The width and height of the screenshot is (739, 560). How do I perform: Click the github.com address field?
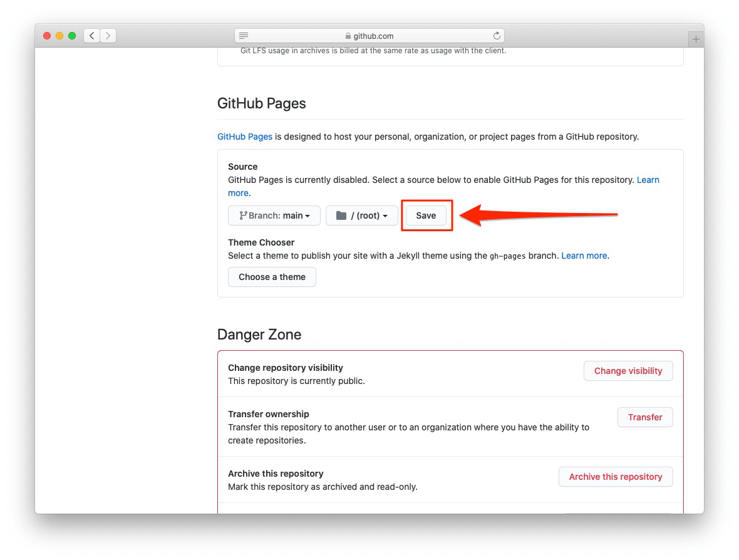(x=369, y=36)
